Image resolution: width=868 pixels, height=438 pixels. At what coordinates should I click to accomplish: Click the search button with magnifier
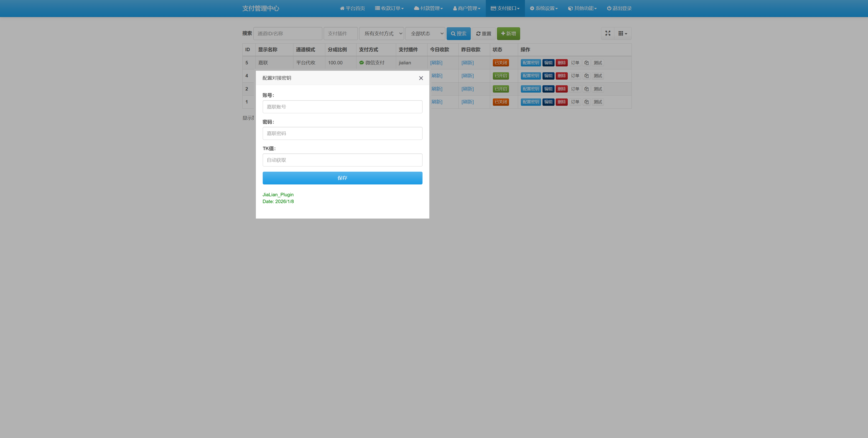[x=458, y=34]
